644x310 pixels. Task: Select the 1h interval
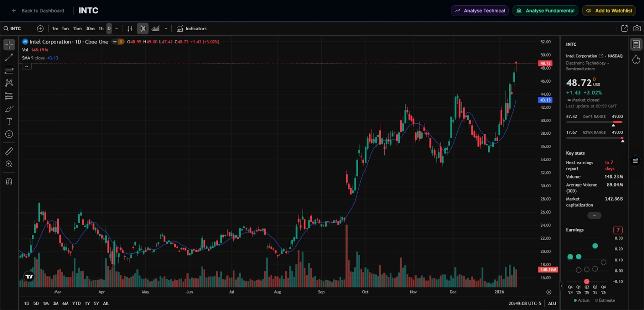(x=101, y=29)
